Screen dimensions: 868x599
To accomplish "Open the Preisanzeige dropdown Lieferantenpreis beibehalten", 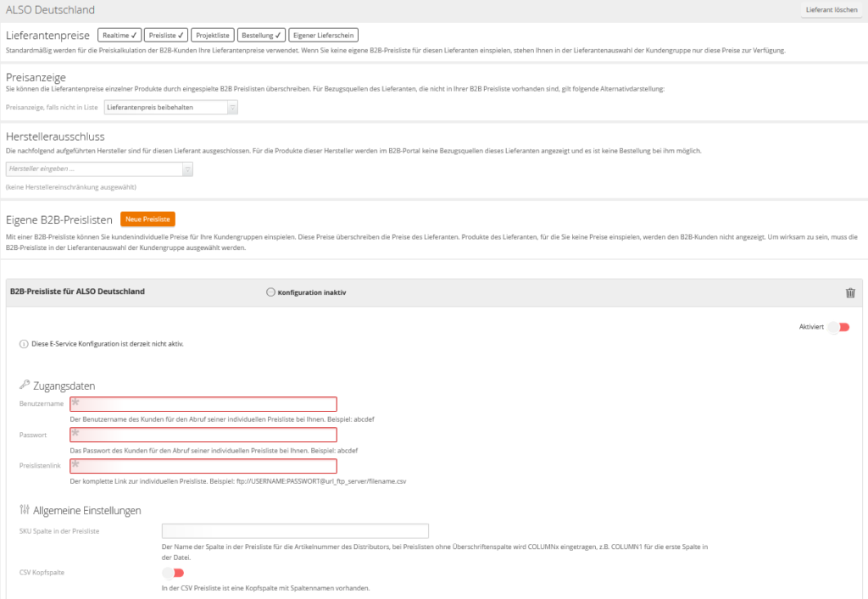I will pyautogui.click(x=171, y=108).
